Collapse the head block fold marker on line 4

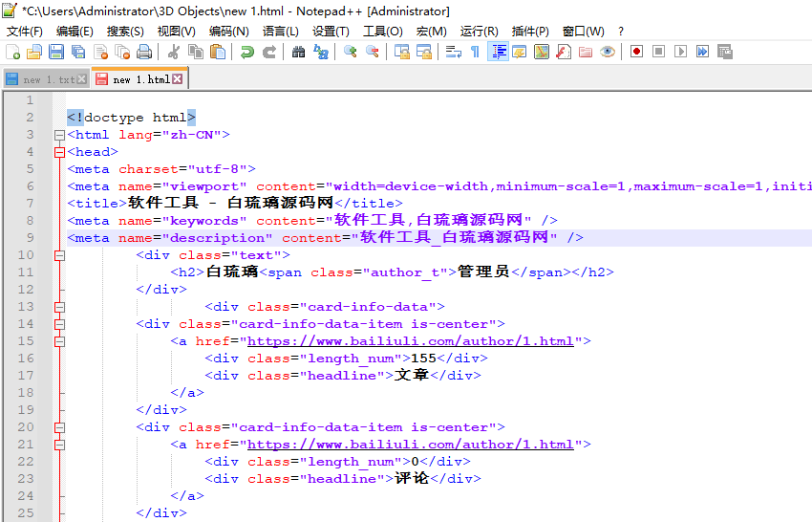[x=59, y=152]
